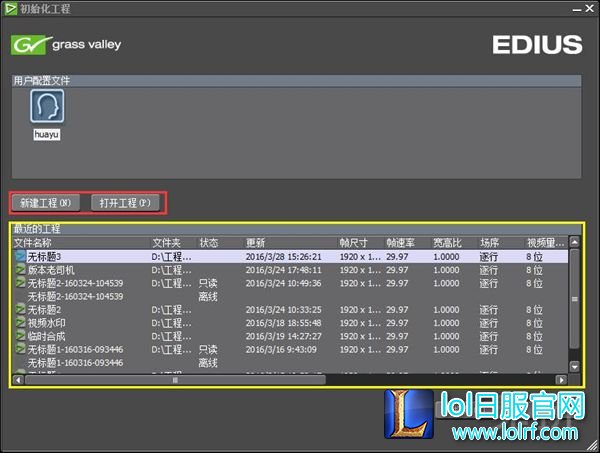Select the 临时合成 project entry
Image resolution: width=600 pixels, height=453 pixels.
(x=290, y=336)
